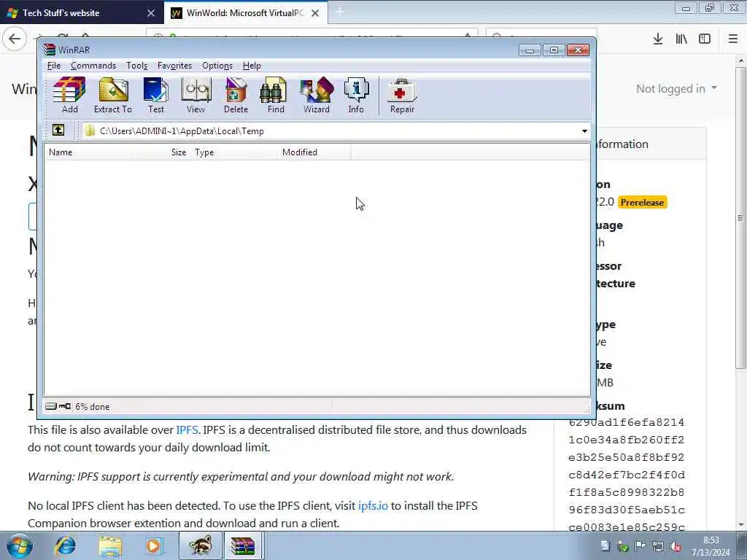Open the Windows Start menu
The width and height of the screenshot is (747, 560).
coord(19,546)
